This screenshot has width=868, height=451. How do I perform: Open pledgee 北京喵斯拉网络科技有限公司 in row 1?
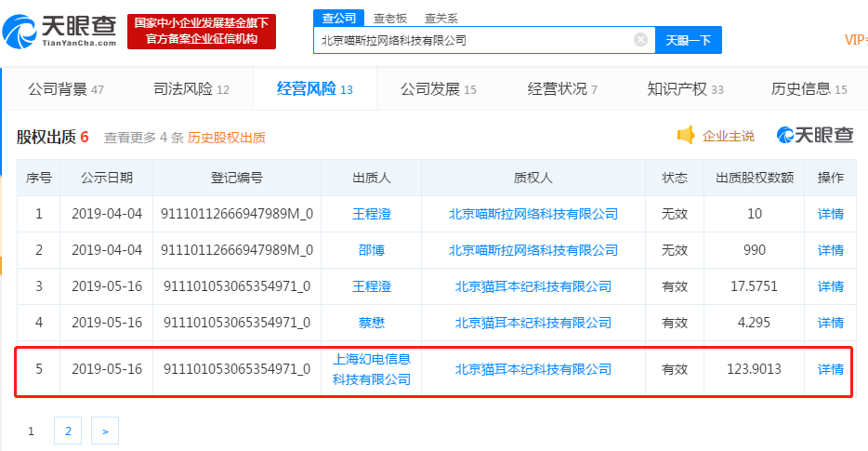coord(533,214)
